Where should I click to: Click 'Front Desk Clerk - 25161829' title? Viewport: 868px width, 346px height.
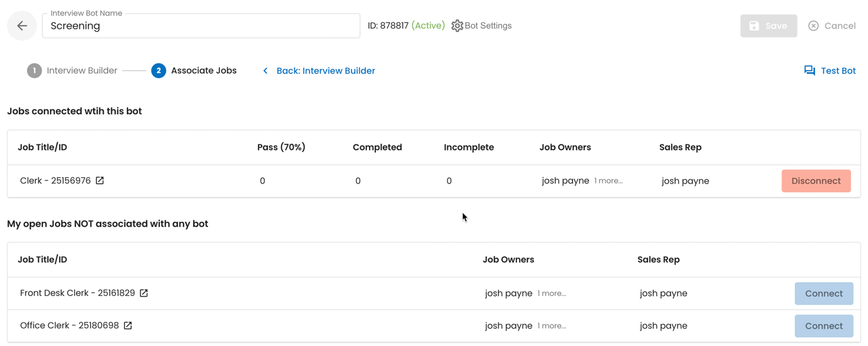[x=77, y=293]
